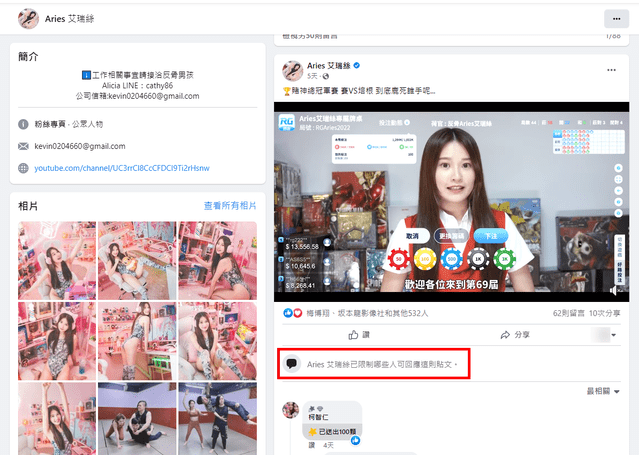Open the third photo in the top row

218,261
